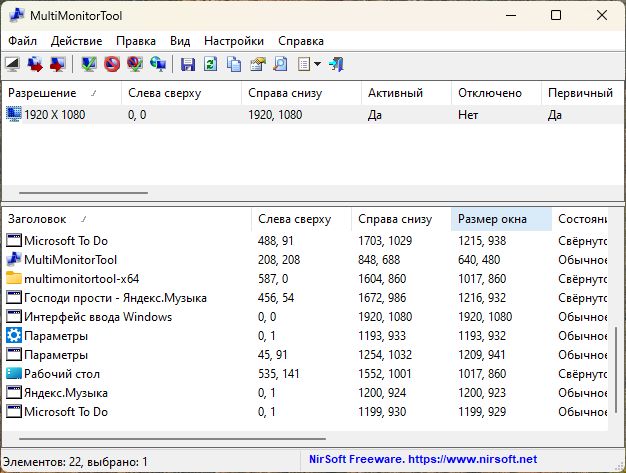
Task: Open the Справка menu
Action: (x=301, y=41)
